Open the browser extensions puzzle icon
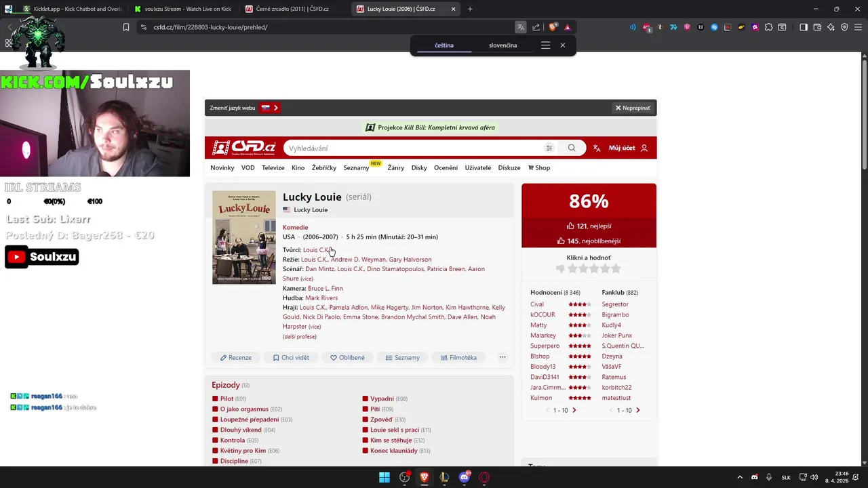Screen dimensions: 868x488 [x=768, y=27]
